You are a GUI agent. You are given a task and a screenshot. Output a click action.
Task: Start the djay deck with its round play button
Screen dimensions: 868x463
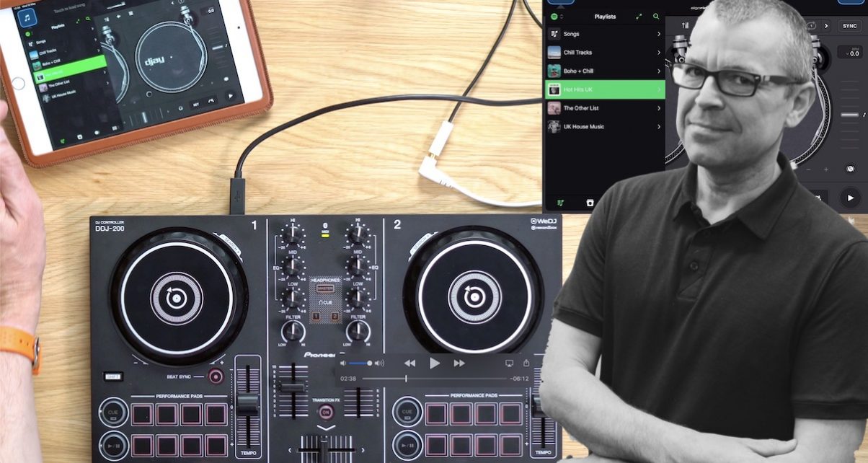coord(851,197)
